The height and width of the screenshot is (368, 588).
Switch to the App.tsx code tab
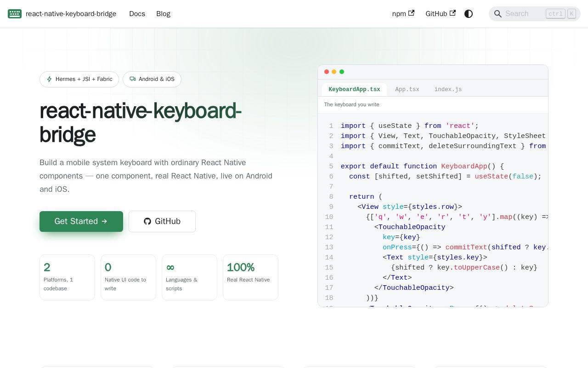click(x=407, y=89)
